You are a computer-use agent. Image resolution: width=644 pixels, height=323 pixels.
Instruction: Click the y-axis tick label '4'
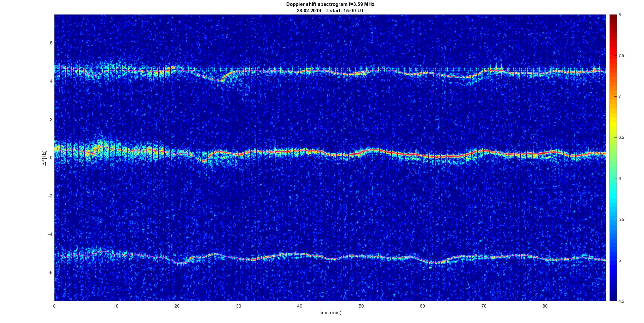51,81
